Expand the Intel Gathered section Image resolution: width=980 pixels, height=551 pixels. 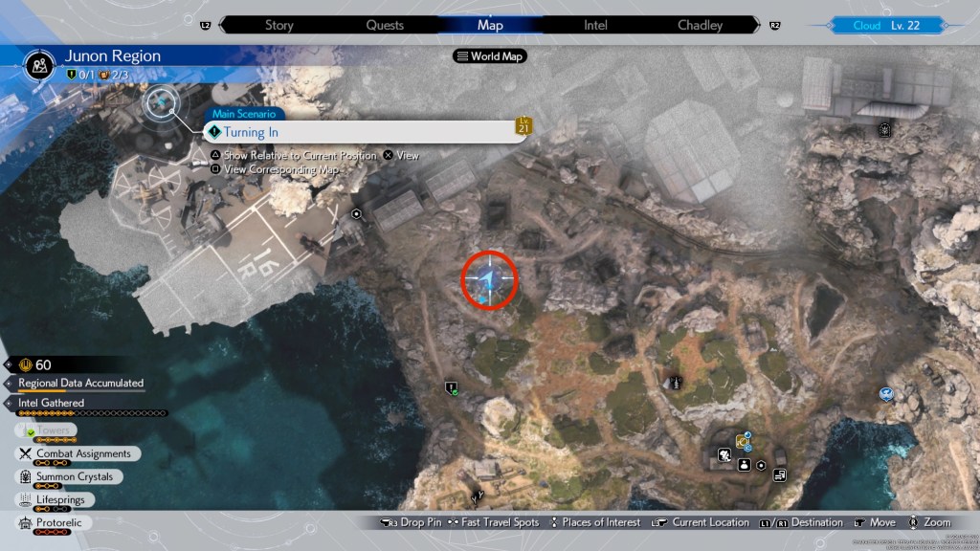pos(51,403)
